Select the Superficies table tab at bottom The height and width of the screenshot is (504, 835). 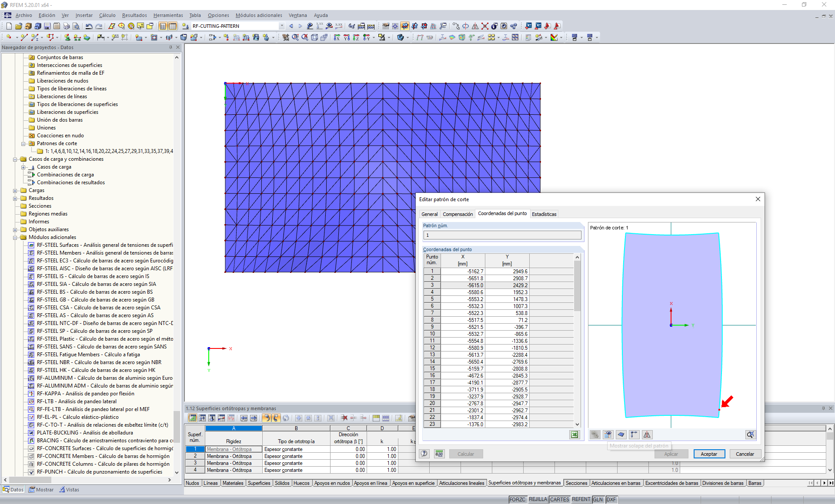pos(259,483)
